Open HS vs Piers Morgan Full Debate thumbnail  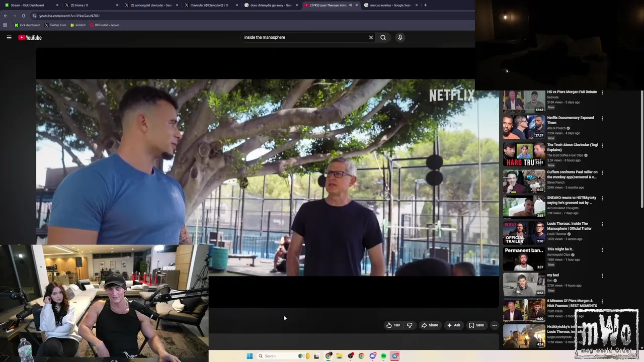pyautogui.click(x=524, y=101)
